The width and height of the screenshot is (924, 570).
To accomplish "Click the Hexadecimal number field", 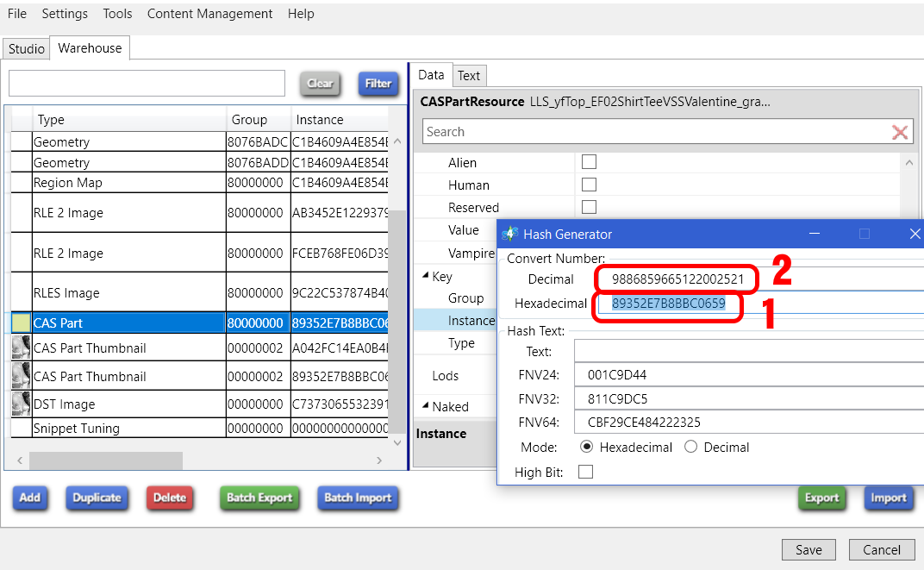I will (x=760, y=304).
